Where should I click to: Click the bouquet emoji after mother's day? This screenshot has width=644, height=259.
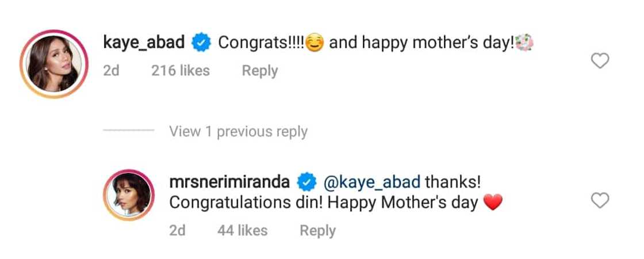[524, 43]
